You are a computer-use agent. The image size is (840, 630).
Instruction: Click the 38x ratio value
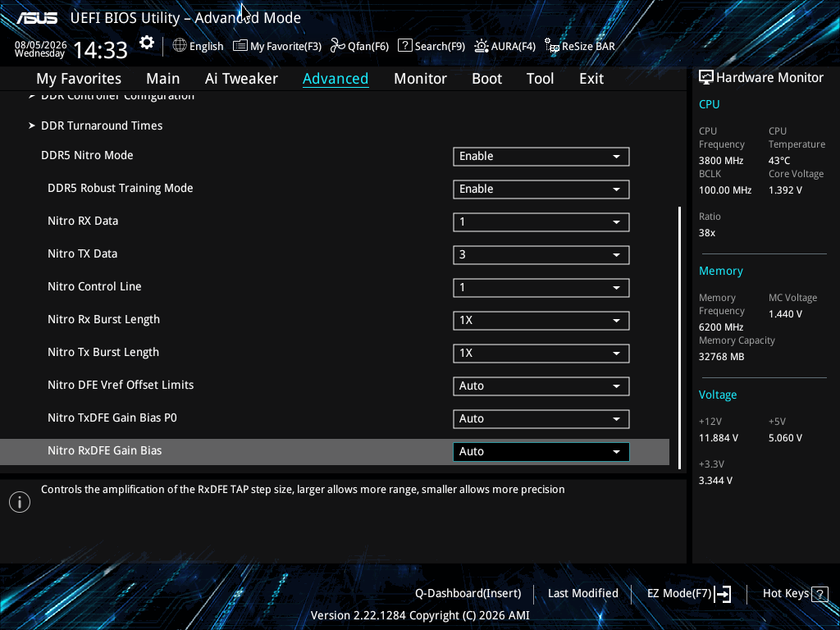tap(706, 233)
